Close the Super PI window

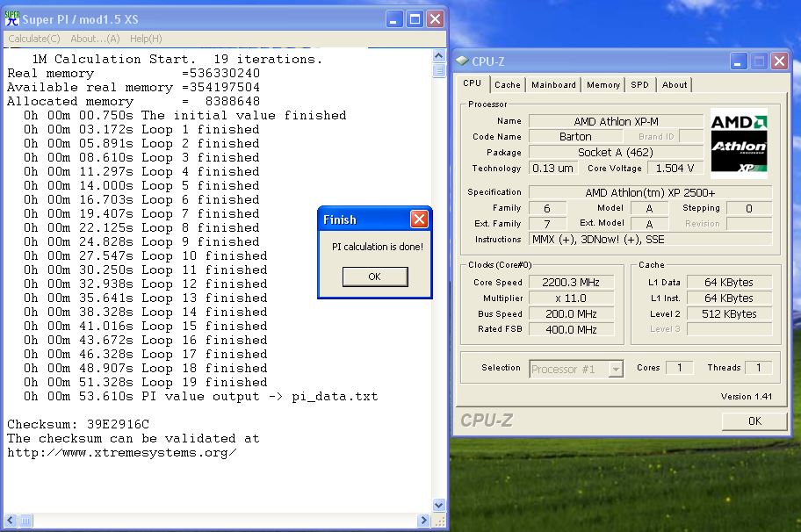(436, 19)
